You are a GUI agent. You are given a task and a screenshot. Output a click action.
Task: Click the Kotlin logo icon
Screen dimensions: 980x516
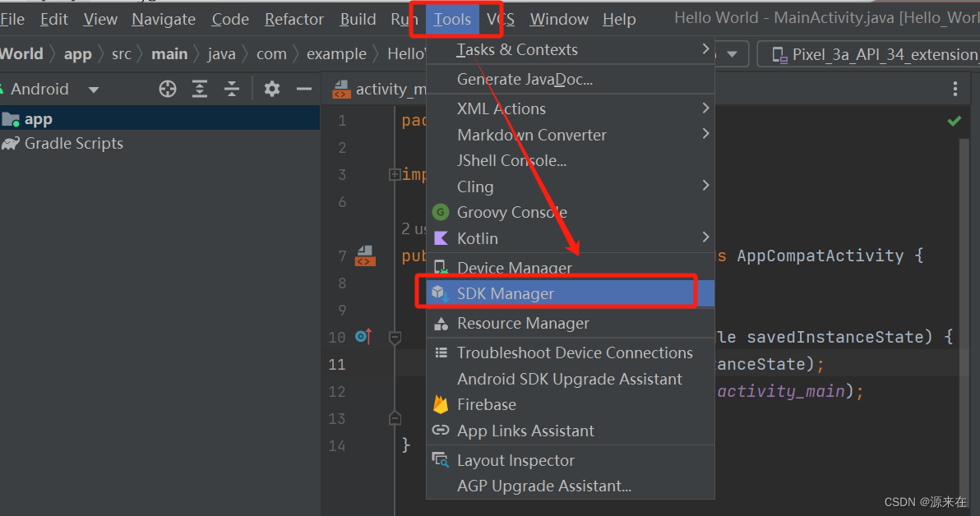click(x=441, y=238)
